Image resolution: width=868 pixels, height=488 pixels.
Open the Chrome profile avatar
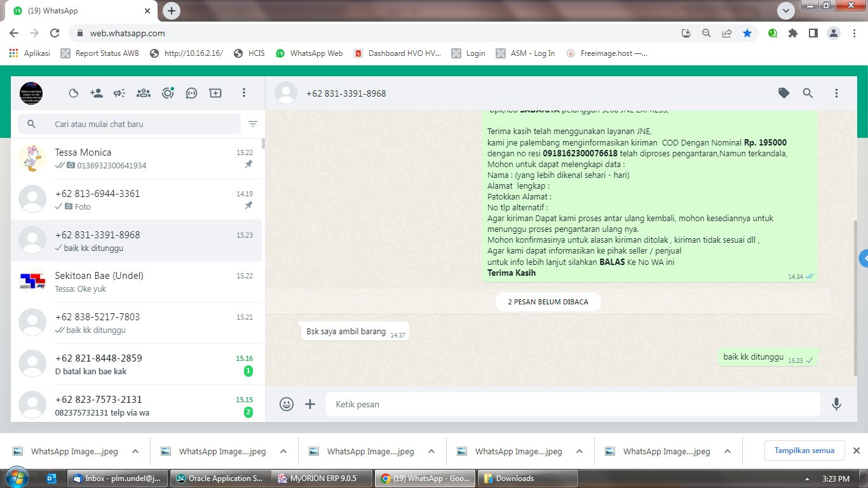pos(834,33)
